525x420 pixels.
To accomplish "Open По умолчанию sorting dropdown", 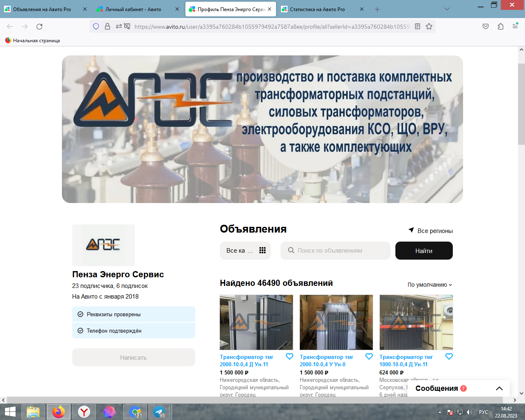I will (x=430, y=285).
